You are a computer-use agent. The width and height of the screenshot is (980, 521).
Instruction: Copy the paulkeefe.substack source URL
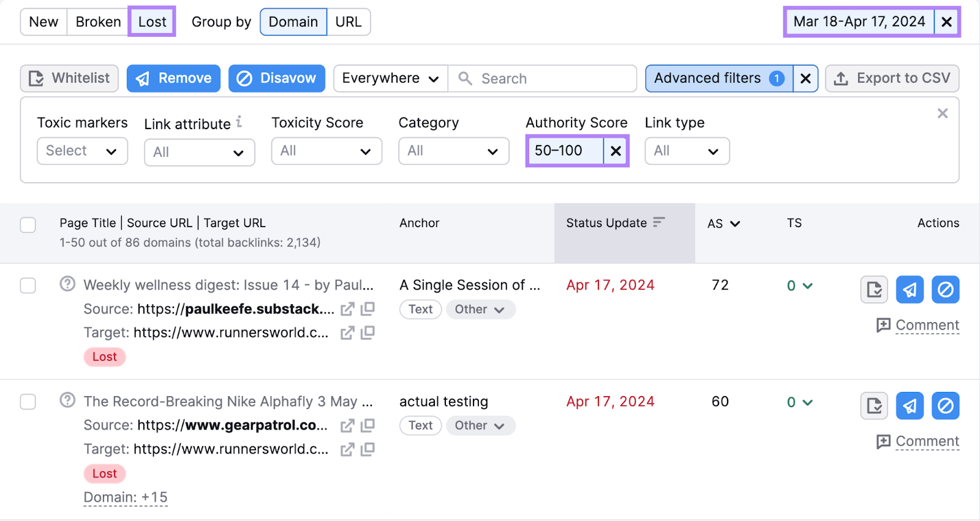[368, 309]
